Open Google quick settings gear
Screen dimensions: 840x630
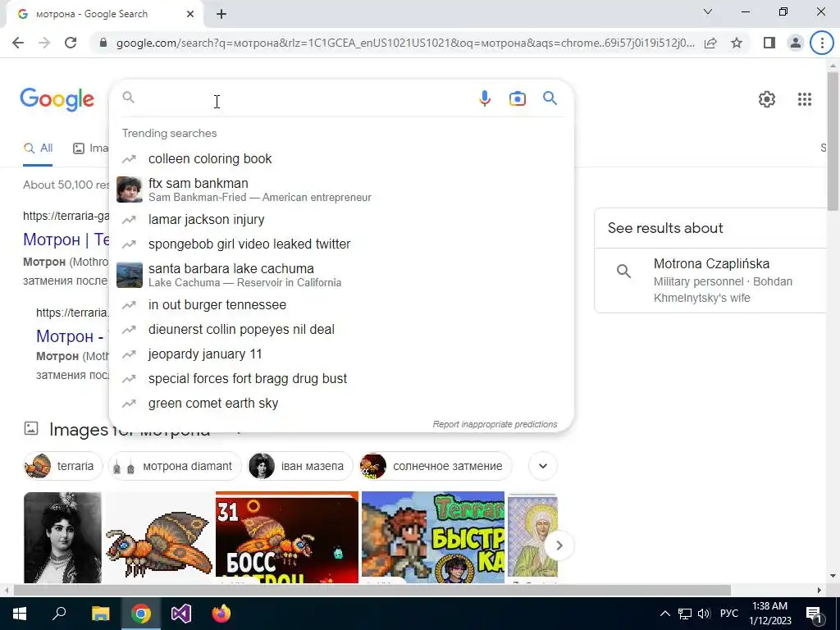(x=767, y=99)
